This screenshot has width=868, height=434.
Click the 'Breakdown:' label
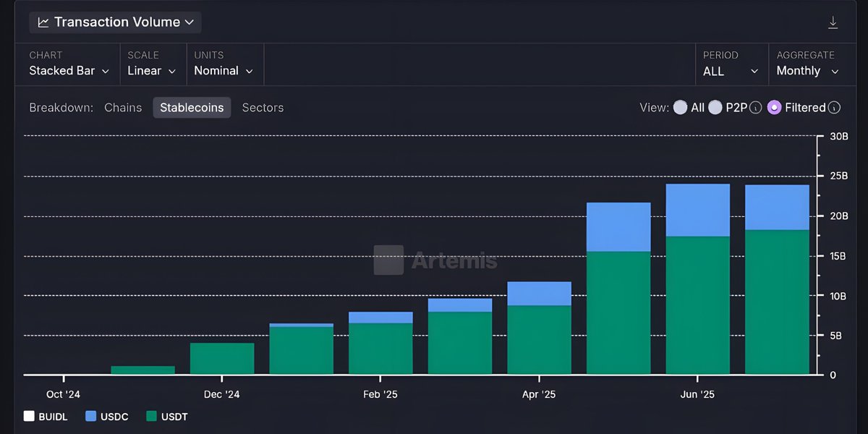coord(61,108)
